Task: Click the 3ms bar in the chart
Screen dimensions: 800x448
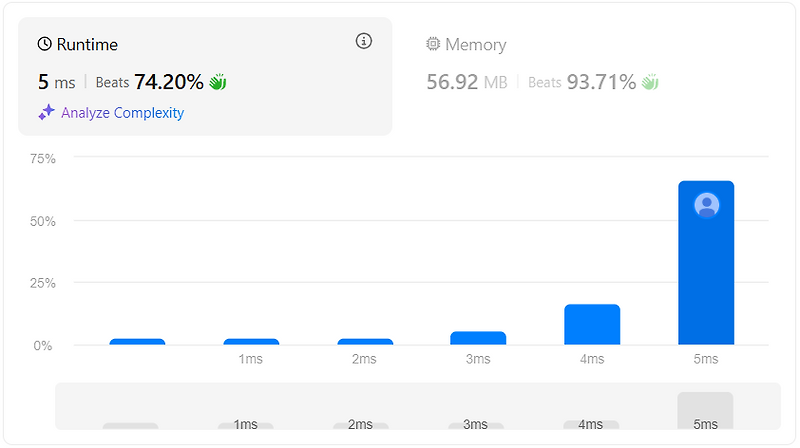Action: point(478,338)
